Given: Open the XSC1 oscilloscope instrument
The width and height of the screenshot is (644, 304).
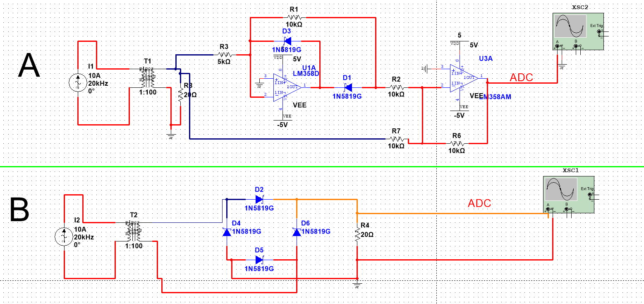Looking at the screenshot, I should point(568,195).
